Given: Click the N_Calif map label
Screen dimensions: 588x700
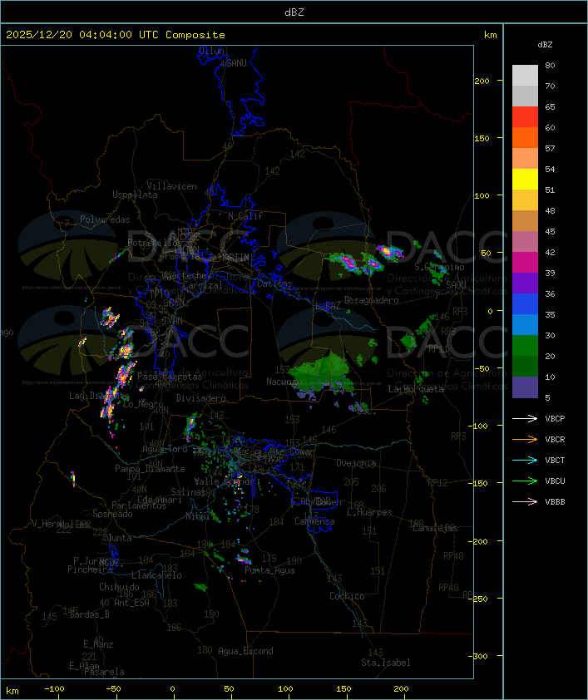Looking at the screenshot, I should (x=245, y=216).
